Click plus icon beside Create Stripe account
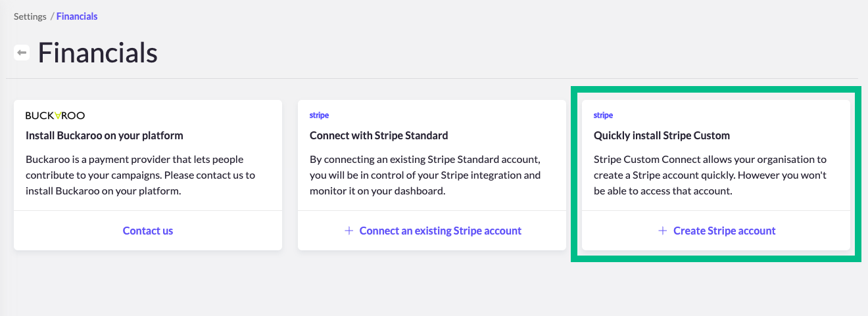 tap(663, 231)
